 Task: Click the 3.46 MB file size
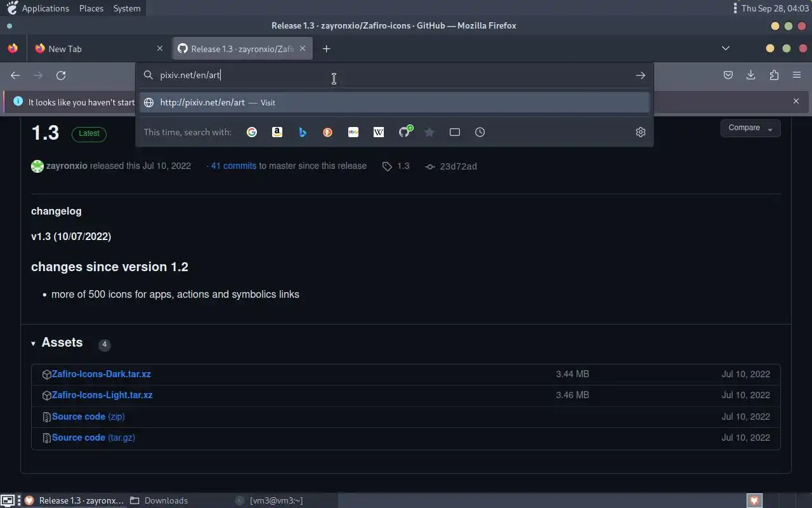[x=572, y=395]
